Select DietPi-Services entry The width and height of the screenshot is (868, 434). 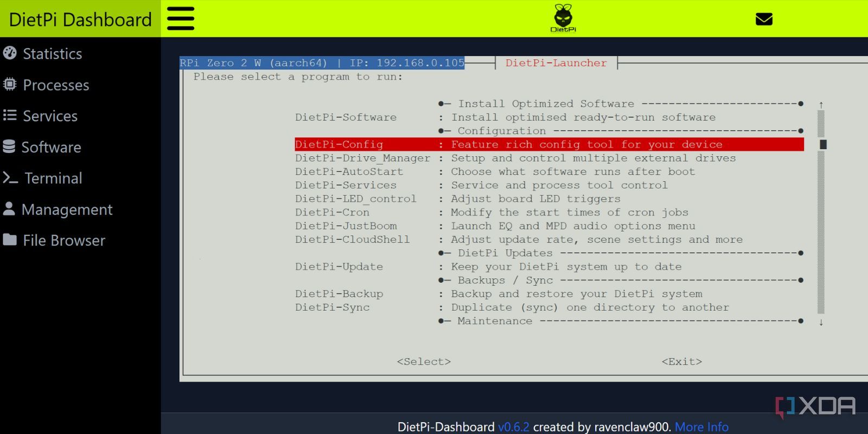[x=346, y=185]
